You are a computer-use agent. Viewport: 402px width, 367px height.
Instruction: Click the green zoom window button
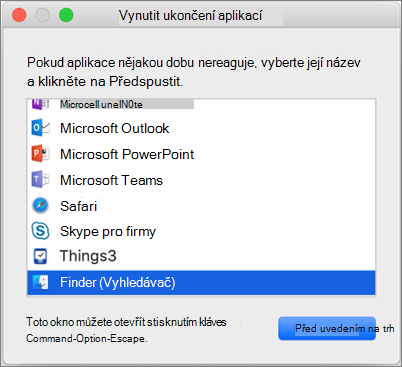point(66,15)
